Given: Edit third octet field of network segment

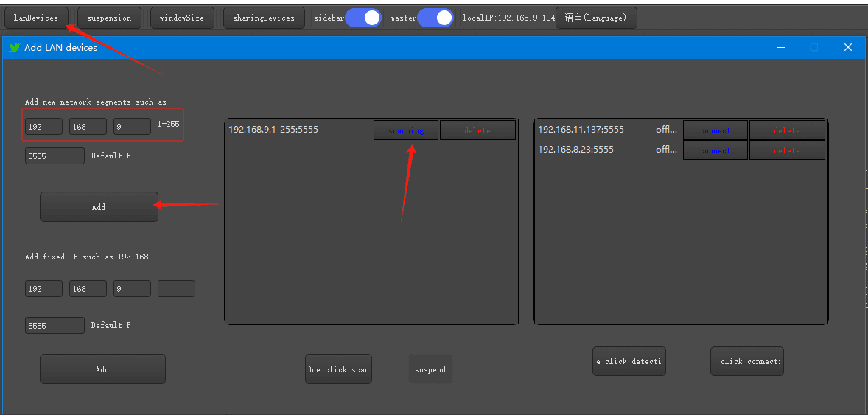Looking at the screenshot, I should tap(133, 126).
